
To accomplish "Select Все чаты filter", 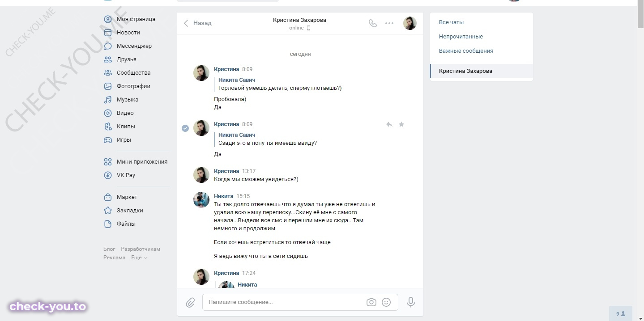I will click(x=482, y=22).
